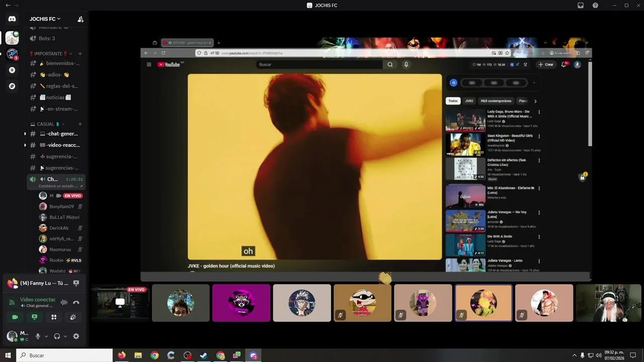Open the Activities icon in the voice panel
This screenshot has width=644, height=362.
54,317
